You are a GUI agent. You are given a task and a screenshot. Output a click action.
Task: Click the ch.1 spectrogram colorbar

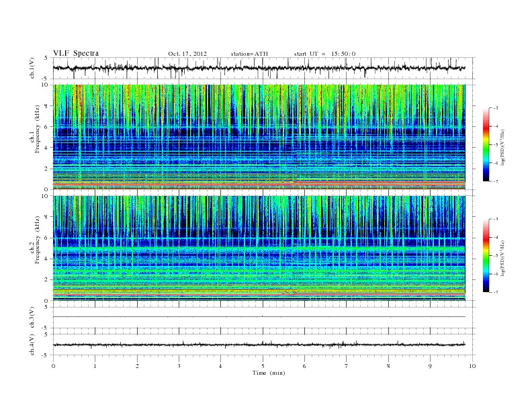(486, 144)
